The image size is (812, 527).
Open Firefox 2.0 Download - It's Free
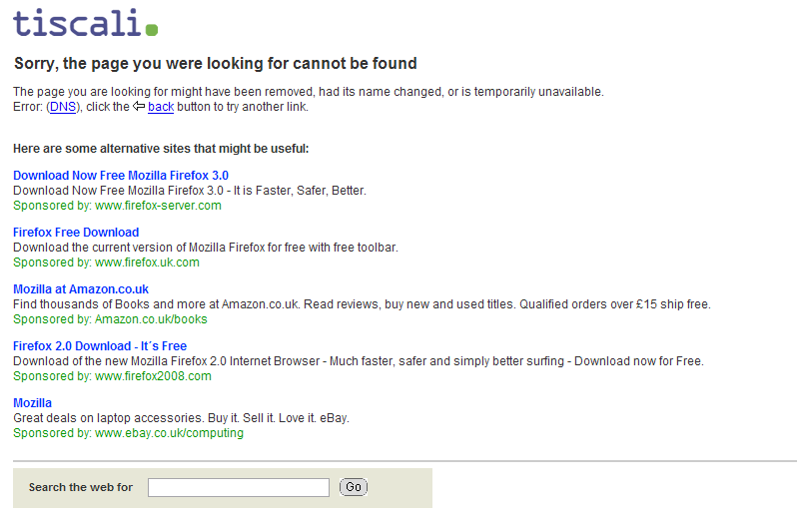click(100, 346)
